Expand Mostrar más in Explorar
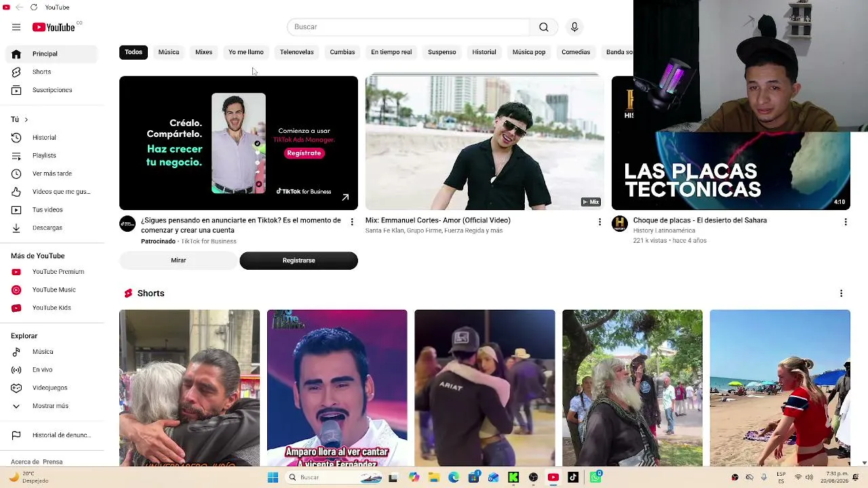This screenshot has width=868, height=488. coord(52,406)
